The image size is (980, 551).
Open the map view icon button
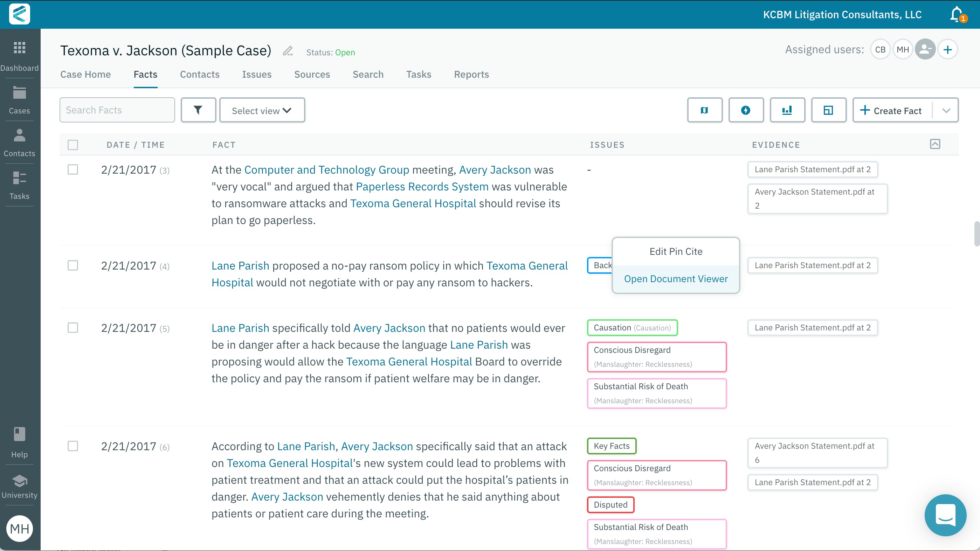tap(704, 110)
